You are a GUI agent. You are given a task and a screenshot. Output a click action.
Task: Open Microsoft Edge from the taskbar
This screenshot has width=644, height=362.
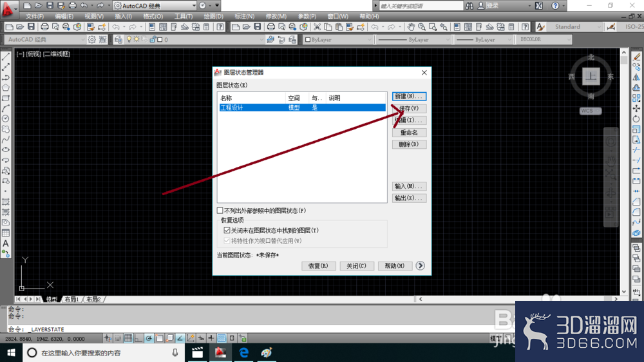pyautogui.click(x=244, y=352)
